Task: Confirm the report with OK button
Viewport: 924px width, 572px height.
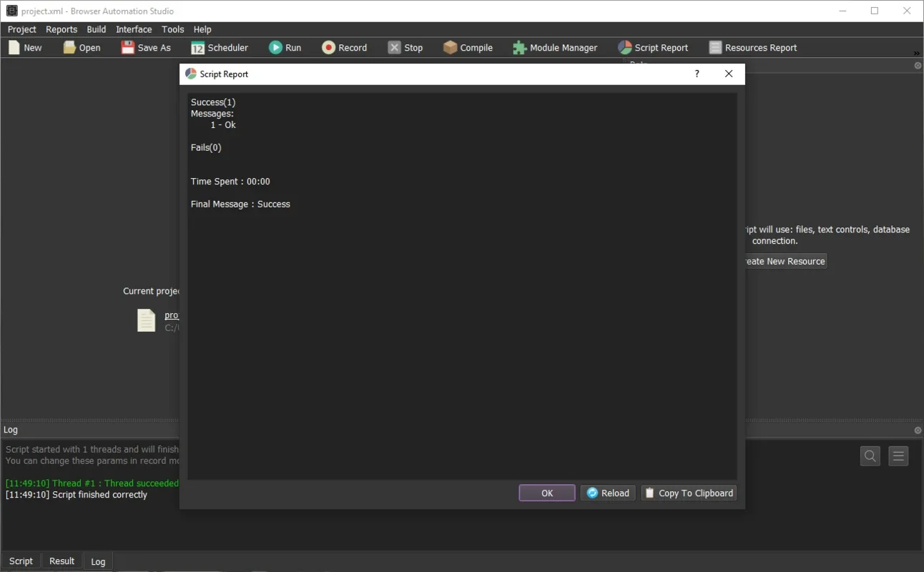Action: (x=547, y=493)
